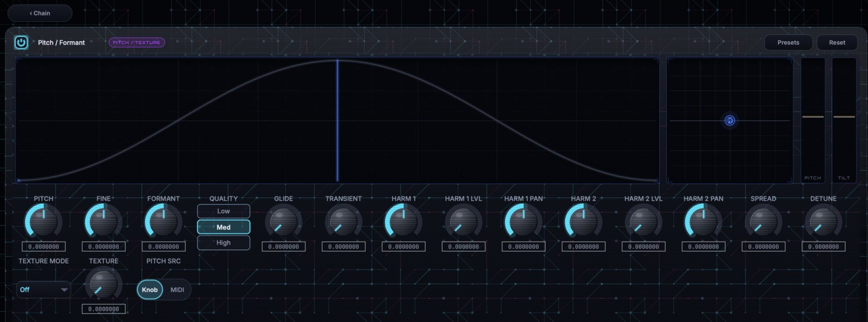Image resolution: width=868 pixels, height=322 pixels.
Task: Click the vertical TILT slider handle
Action: pos(844,117)
